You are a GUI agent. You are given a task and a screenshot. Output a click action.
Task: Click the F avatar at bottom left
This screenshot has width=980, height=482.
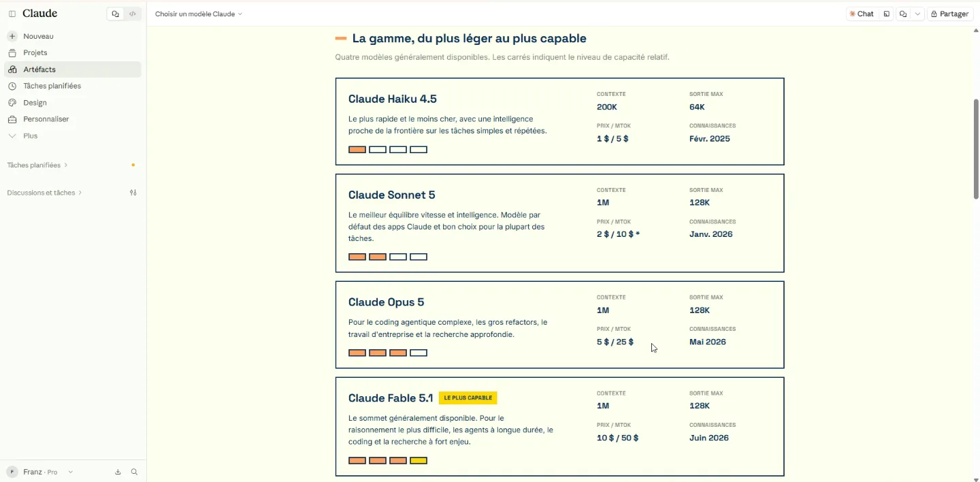(x=12, y=472)
